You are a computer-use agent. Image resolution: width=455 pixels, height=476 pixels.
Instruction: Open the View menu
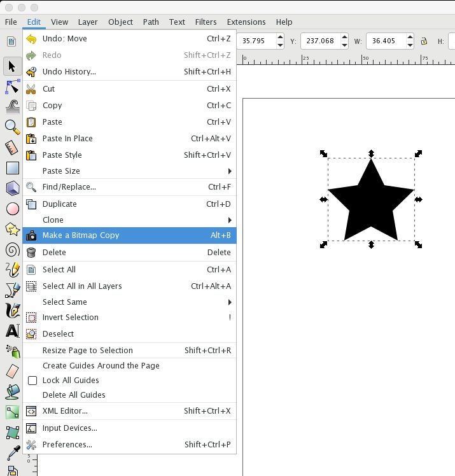click(59, 22)
